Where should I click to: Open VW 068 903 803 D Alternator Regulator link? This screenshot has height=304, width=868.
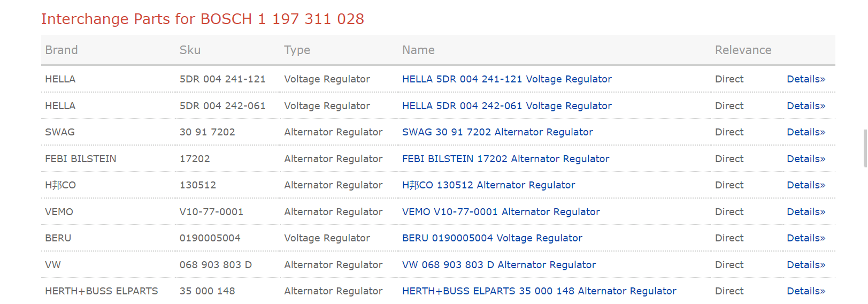(498, 265)
